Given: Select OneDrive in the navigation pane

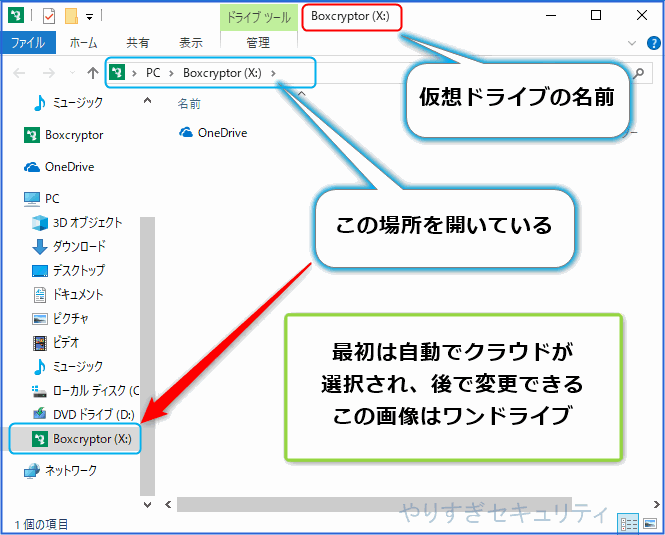Looking at the screenshot, I should click(x=70, y=167).
